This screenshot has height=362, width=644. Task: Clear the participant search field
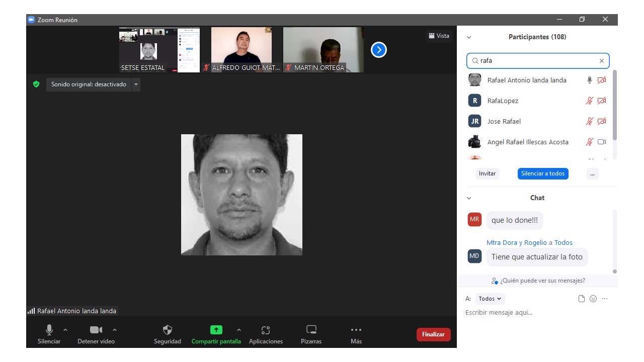[x=601, y=61]
